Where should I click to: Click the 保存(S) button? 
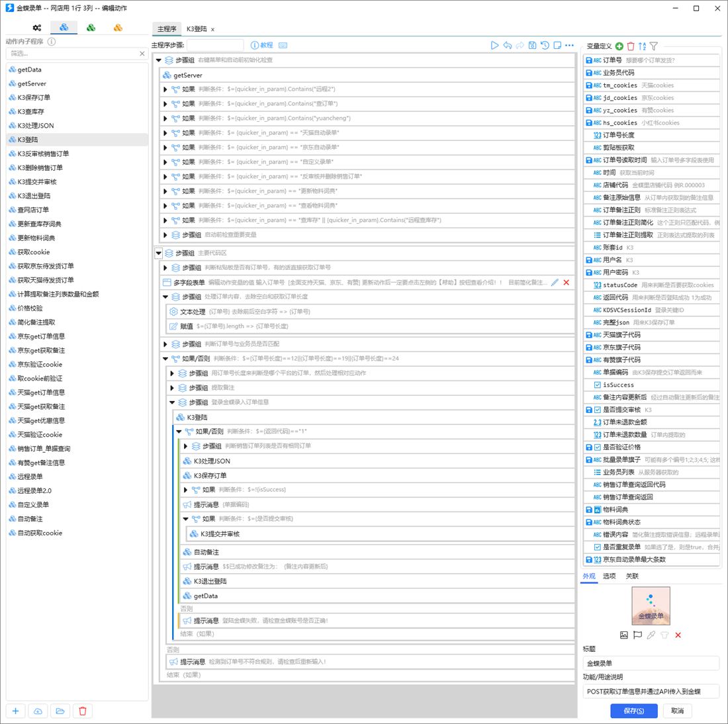(634, 711)
